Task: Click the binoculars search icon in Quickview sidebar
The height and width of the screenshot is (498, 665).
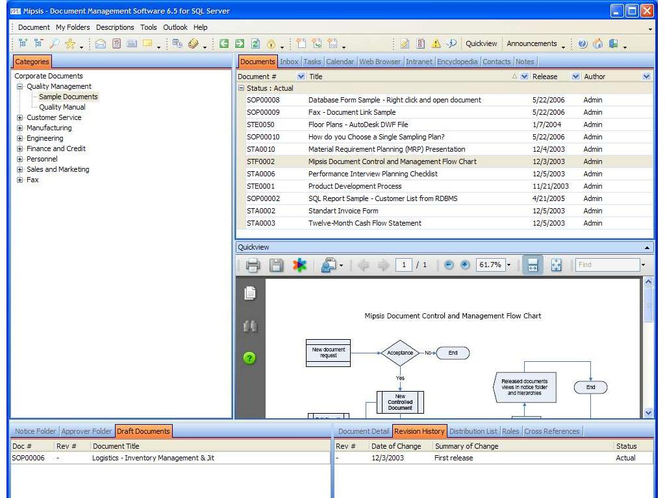Action: click(x=250, y=326)
